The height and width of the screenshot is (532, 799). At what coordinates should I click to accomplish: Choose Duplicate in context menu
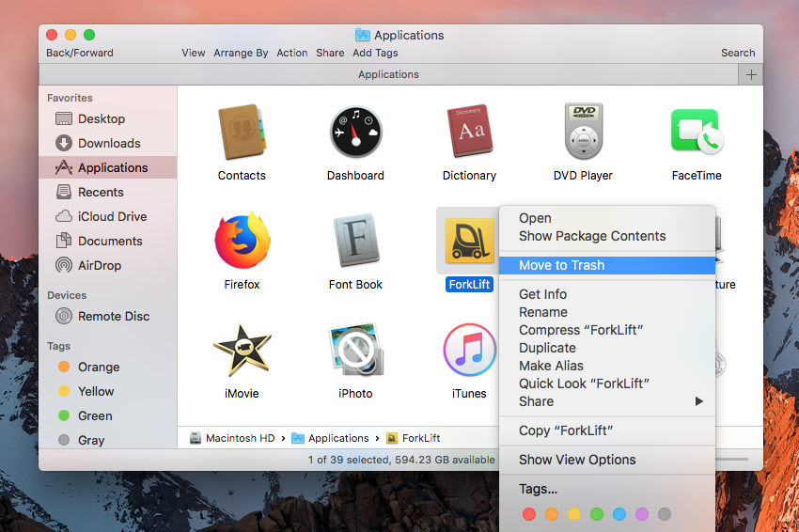pyautogui.click(x=607, y=348)
